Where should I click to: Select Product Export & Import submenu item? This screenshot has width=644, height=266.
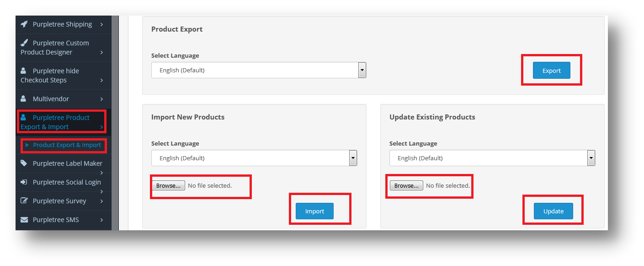click(x=64, y=145)
